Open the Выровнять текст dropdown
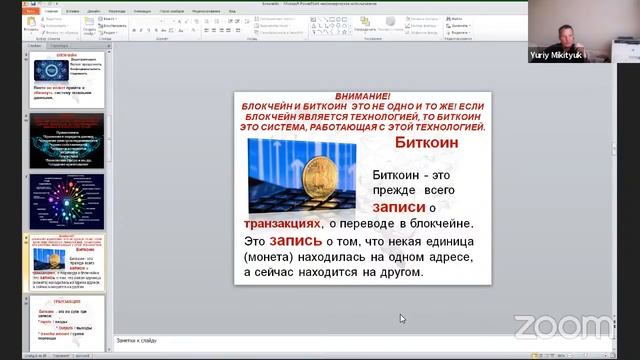The image size is (640, 360). 272,26
